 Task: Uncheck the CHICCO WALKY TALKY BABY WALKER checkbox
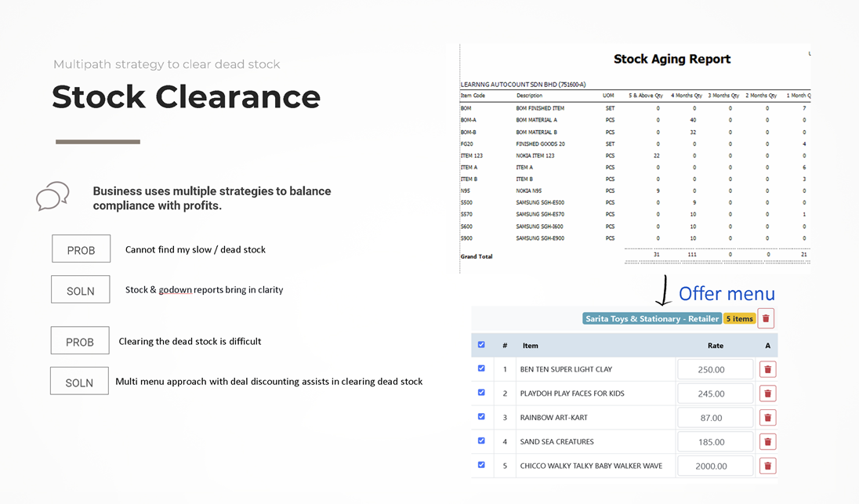pyautogui.click(x=481, y=465)
